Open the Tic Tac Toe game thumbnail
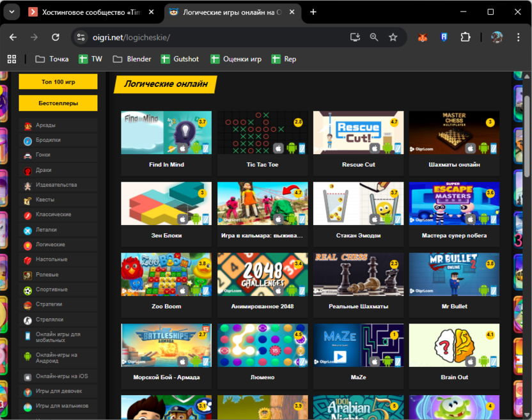This screenshot has height=420, width=532. point(262,133)
